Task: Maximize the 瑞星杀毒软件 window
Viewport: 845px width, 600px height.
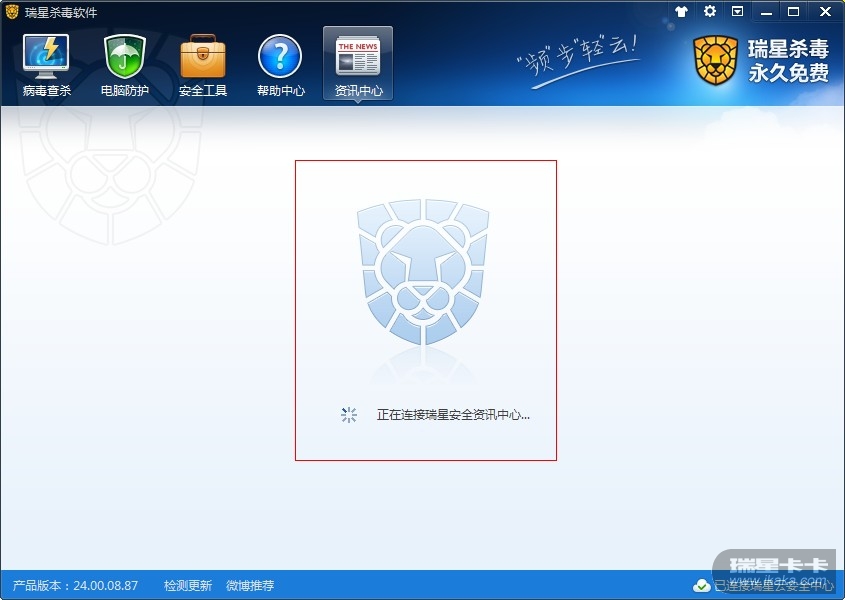Action: click(793, 11)
